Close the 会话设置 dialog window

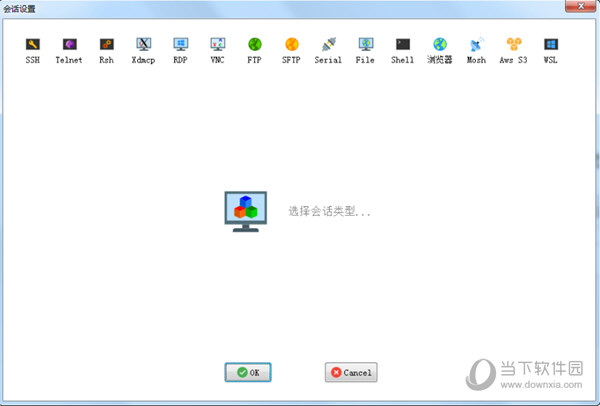580,6
